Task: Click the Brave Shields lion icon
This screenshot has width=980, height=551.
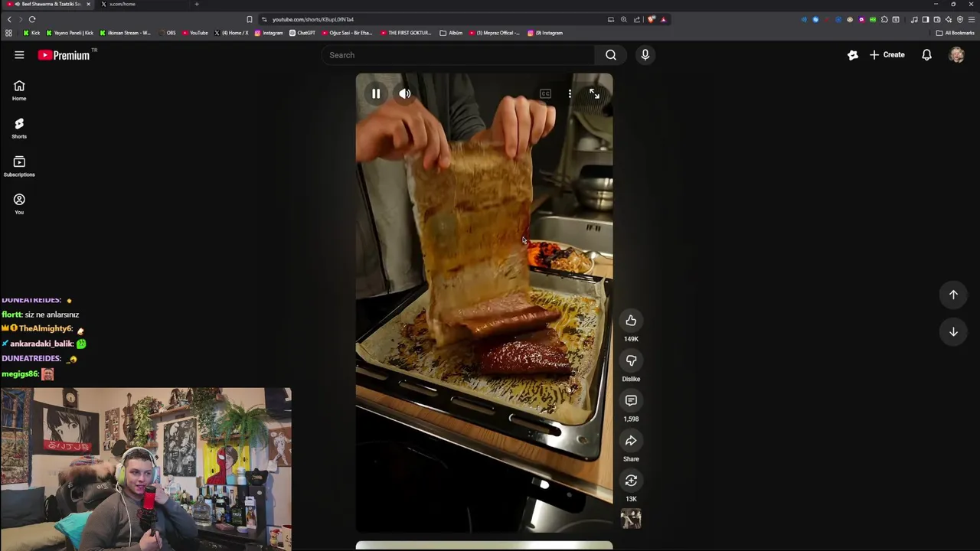Action: [652, 19]
